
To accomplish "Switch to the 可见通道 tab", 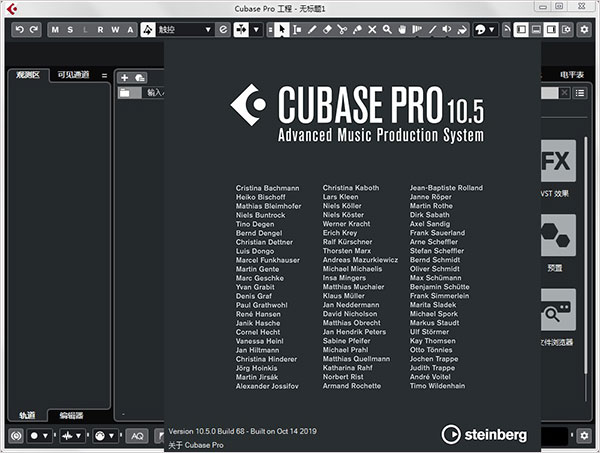I will [x=73, y=75].
